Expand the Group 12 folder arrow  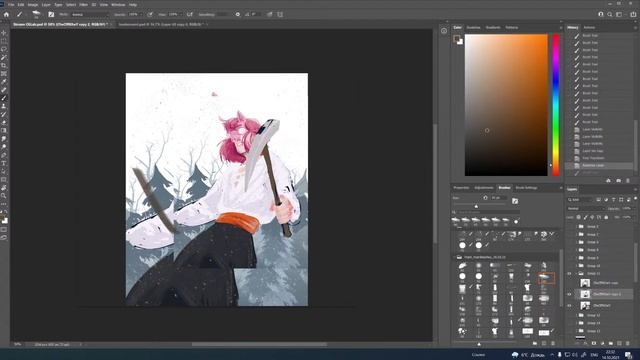(x=576, y=316)
